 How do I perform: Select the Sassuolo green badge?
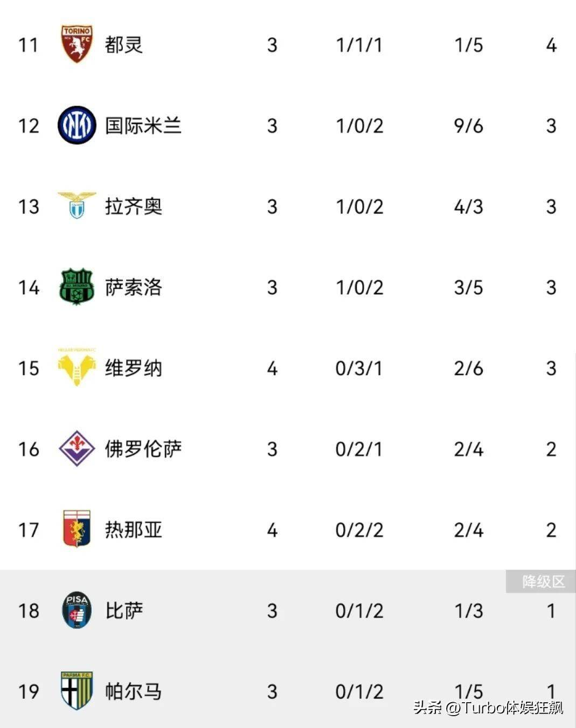click(x=77, y=287)
